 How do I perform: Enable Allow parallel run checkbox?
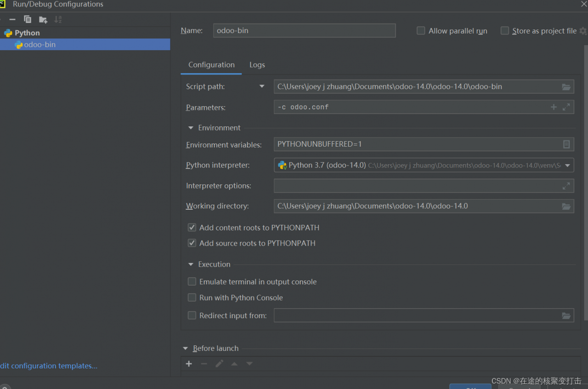tap(421, 31)
